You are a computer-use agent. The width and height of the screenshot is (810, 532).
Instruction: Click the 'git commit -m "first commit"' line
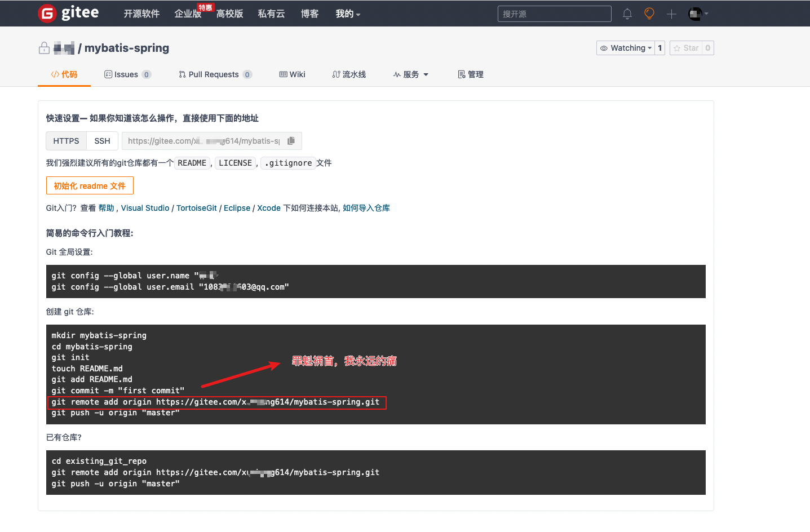click(x=118, y=391)
